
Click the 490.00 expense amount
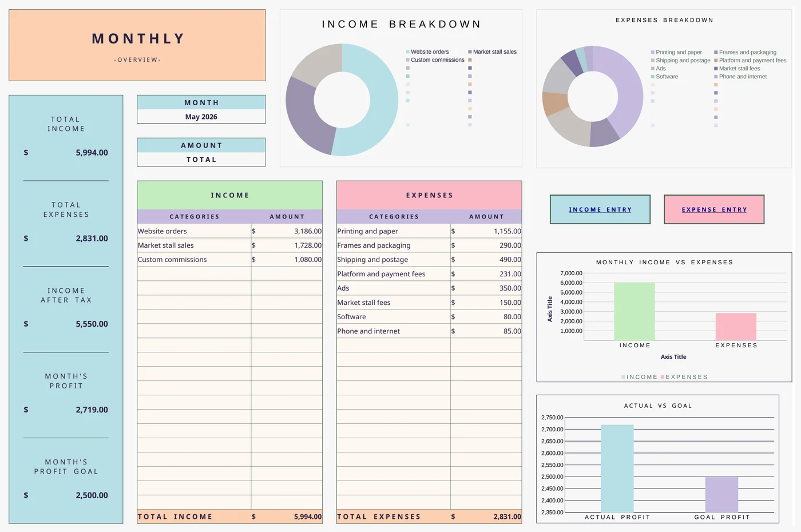click(x=486, y=260)
